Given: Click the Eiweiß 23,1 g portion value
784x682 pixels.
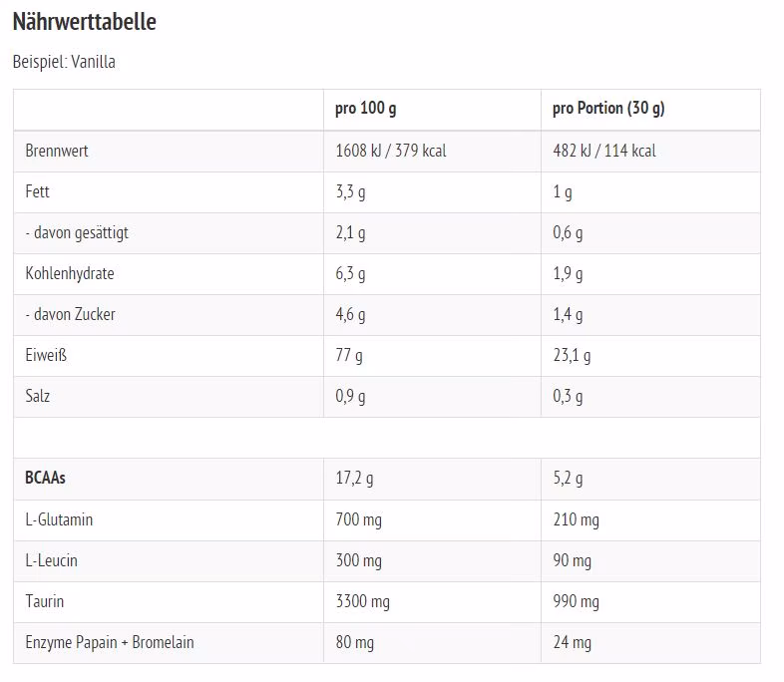Looking at the screenshot, I should [x=572, y=356].
